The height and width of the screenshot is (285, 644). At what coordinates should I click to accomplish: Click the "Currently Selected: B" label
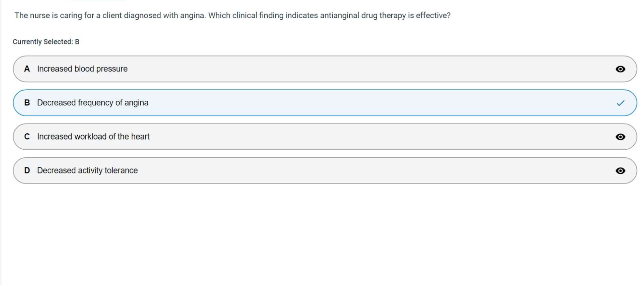[46, 42]
